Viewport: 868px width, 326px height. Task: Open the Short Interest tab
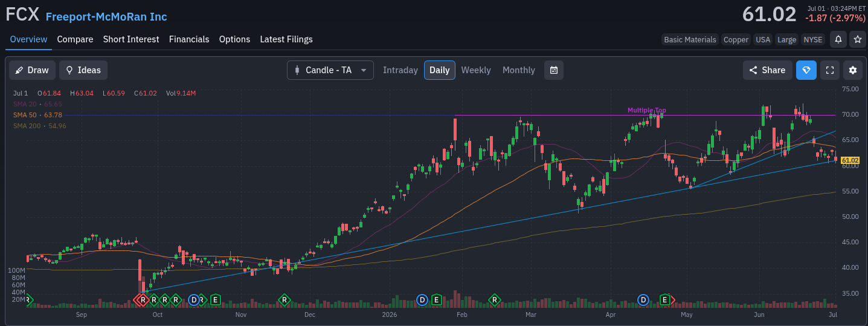131,39
